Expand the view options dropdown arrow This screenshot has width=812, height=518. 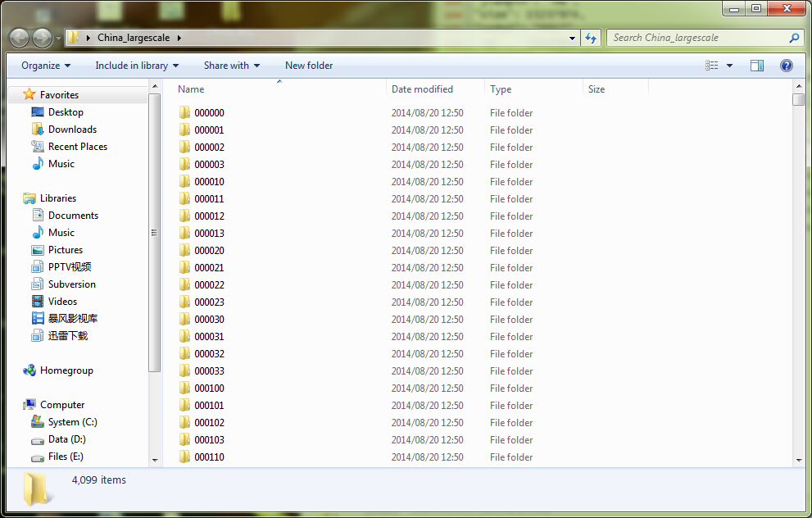[730, 66]
